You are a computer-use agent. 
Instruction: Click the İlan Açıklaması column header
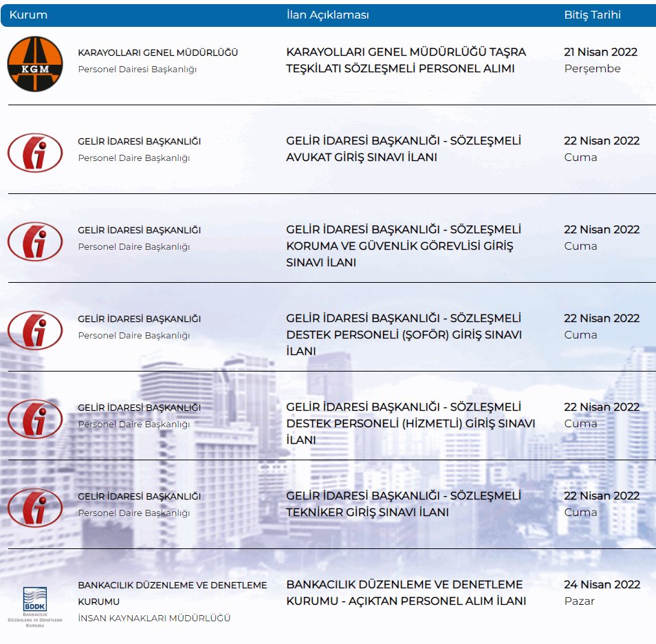(327, 15)
